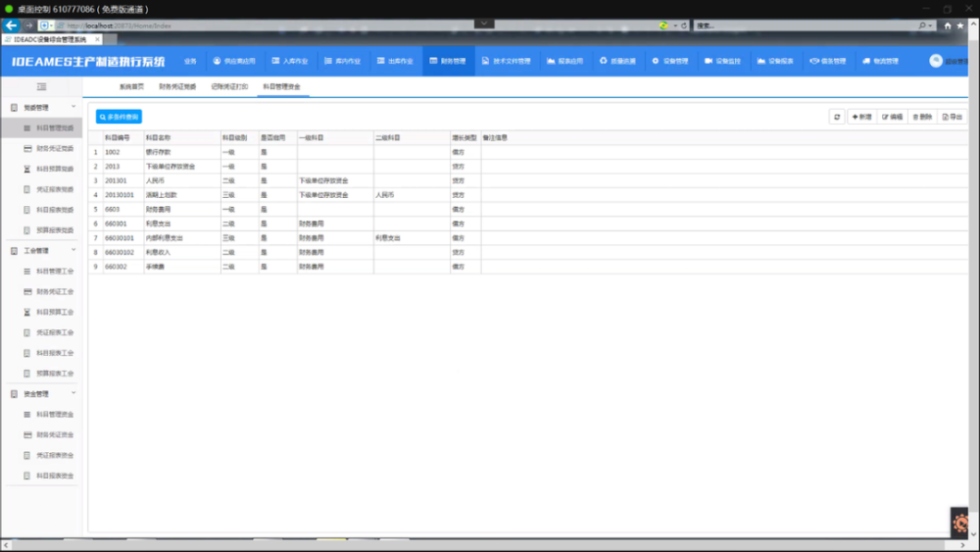Sort by the 科目编号 column header
This screenshot has height=552, width=980.
pyautogui.click(x=123, y=137)
